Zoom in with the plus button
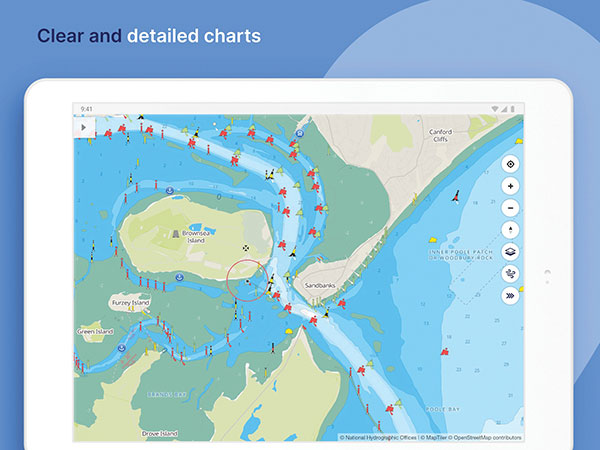The height and width of the screenshot is (450, 600). pos(510,186)
